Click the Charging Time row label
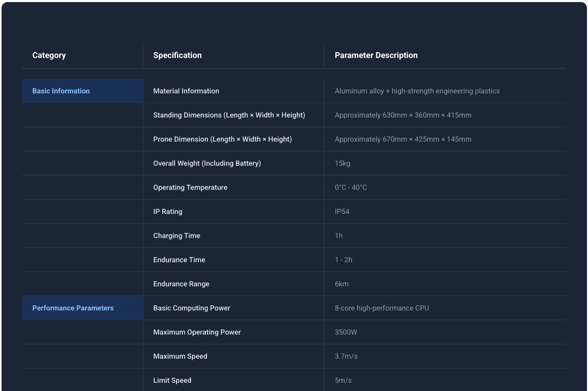 click(x=177, y=236)
